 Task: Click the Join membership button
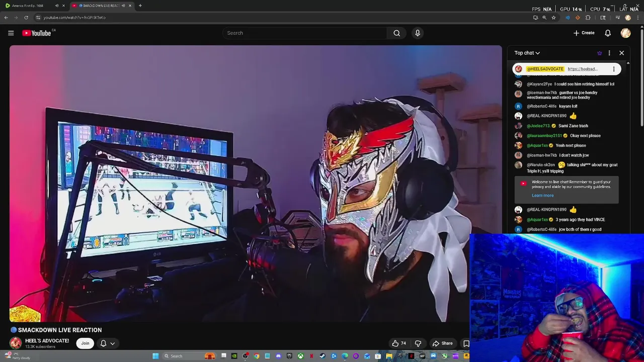(x=85, y=343)
